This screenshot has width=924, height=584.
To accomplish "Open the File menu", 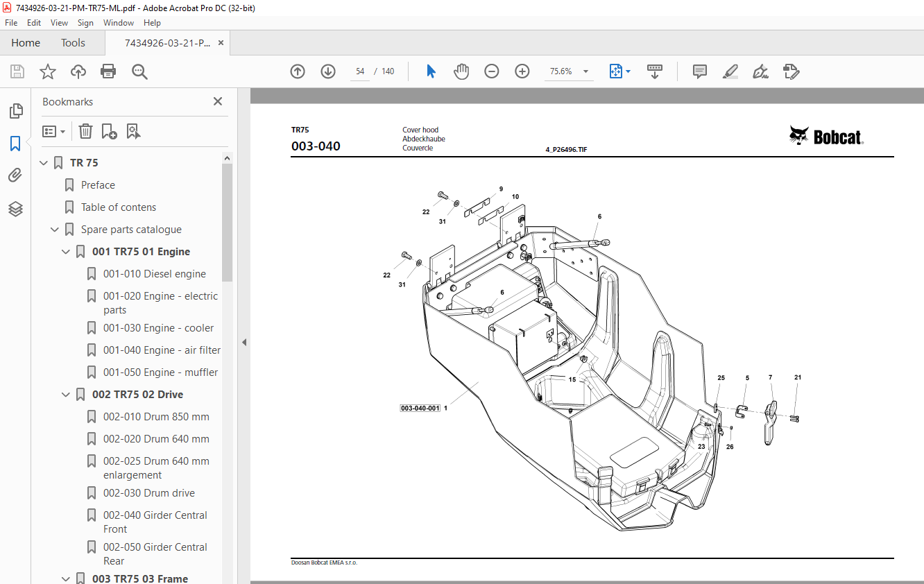I will click(11, 23).
